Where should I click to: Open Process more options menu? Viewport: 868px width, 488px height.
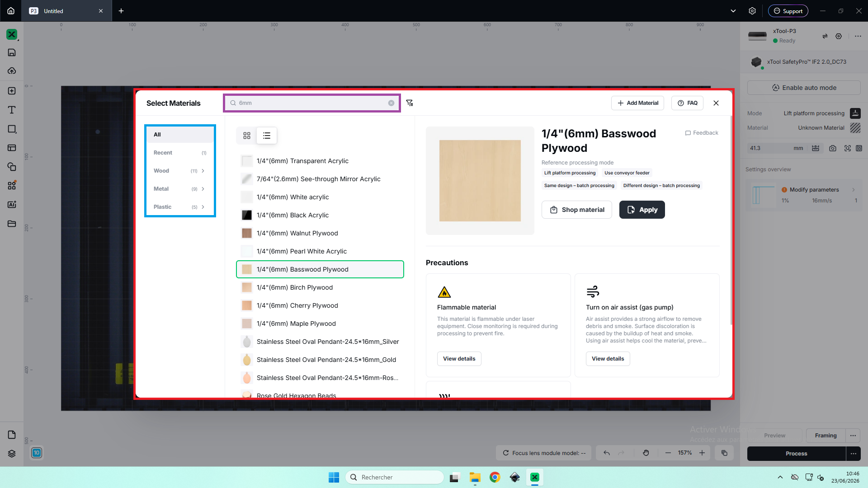tap(853, 454)
